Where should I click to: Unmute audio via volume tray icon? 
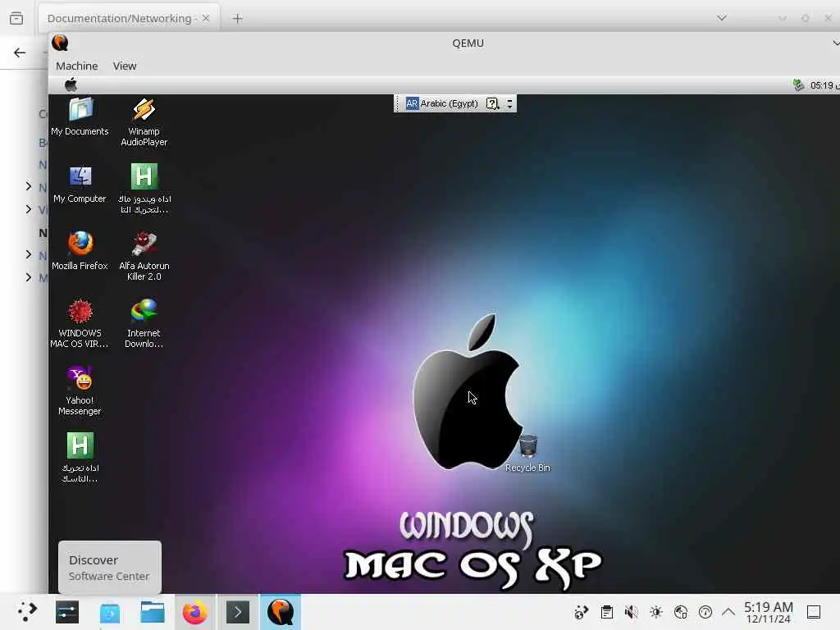[x=631, y=612]
